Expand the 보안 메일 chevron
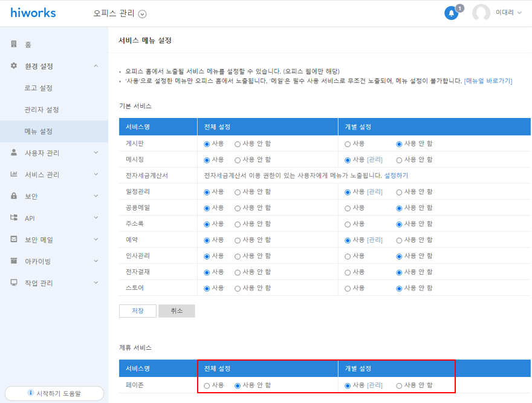 [96, 240]
